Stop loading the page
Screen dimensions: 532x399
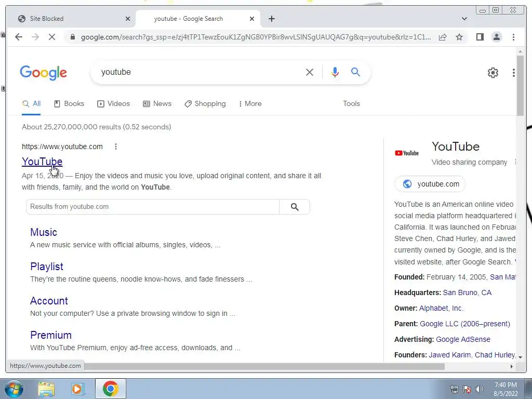tap(52, 37)
